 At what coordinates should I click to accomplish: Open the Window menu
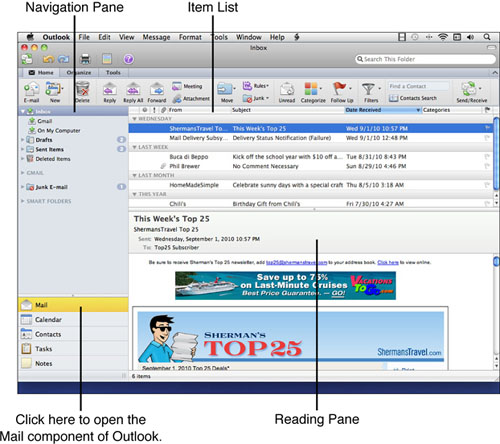pyautogui.click(x=249, y=37)
